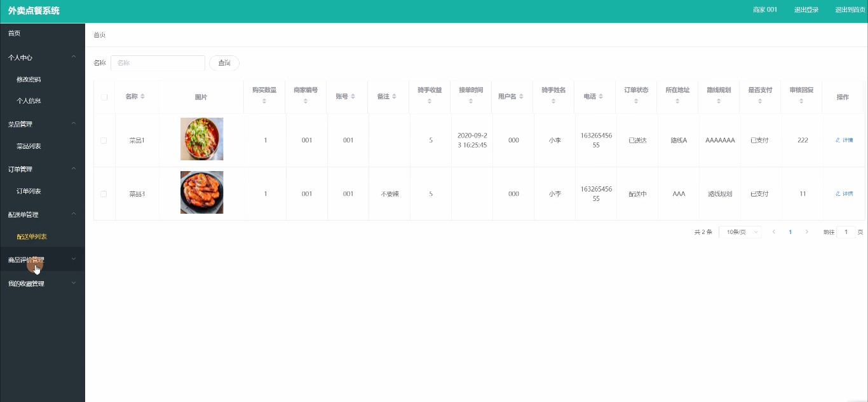868x402 pixels.
Task: Select page number 1 in pagination
Action: pos(790,232)
